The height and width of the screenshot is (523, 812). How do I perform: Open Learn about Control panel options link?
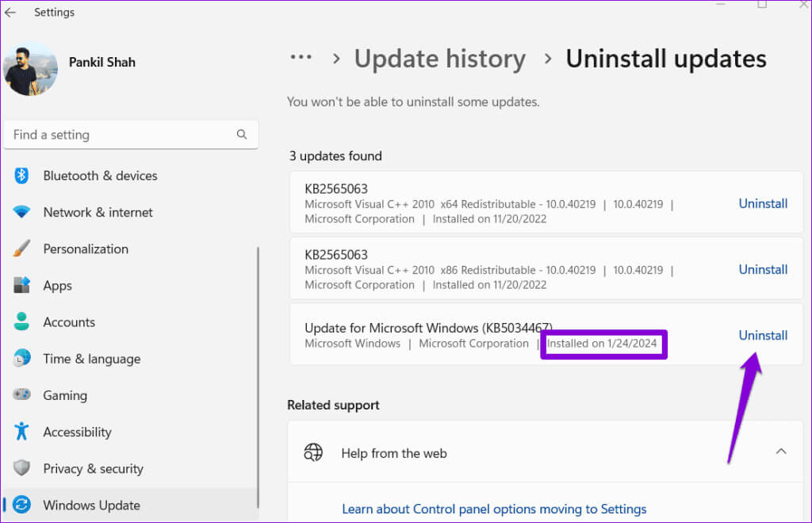click(494, 509)
